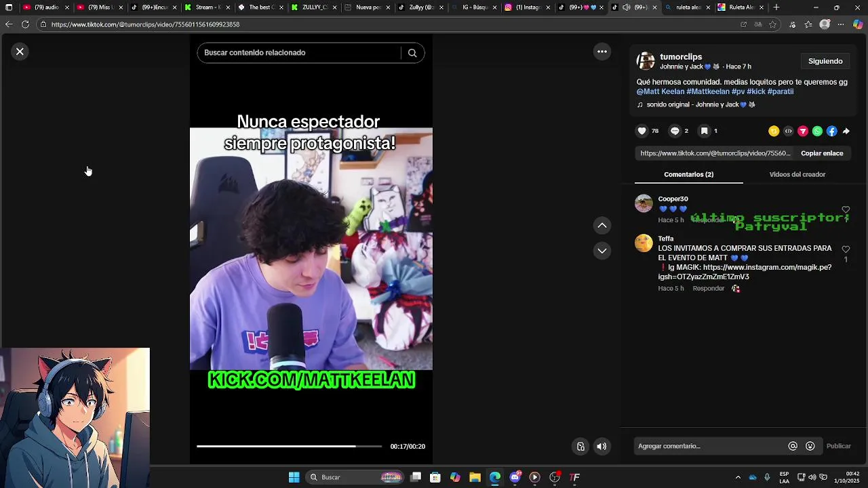Open comments via the speech bubble icon

click(675, 131)
